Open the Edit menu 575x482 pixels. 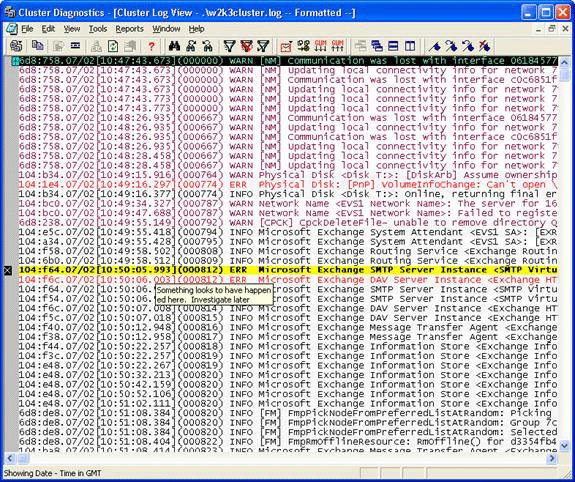[x=48, y=29]
